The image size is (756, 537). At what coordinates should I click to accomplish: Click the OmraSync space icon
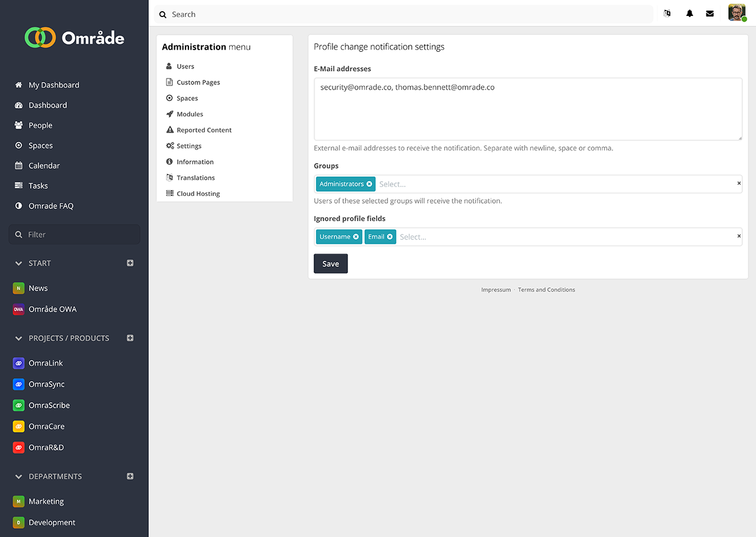(18, 384)
